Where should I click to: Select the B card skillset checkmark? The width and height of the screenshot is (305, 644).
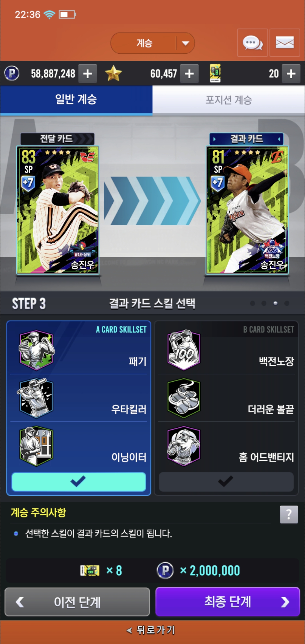tap(226, 482)
